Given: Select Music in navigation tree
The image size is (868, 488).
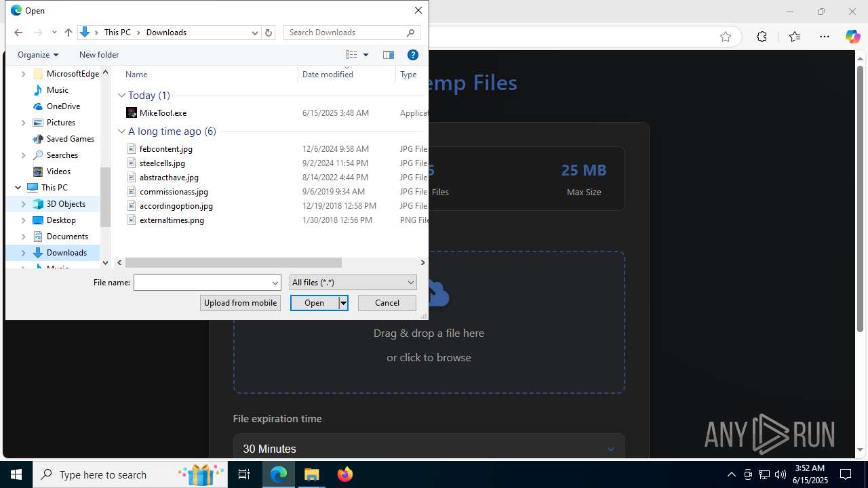Looking at the screenshot, I should 58,90.
